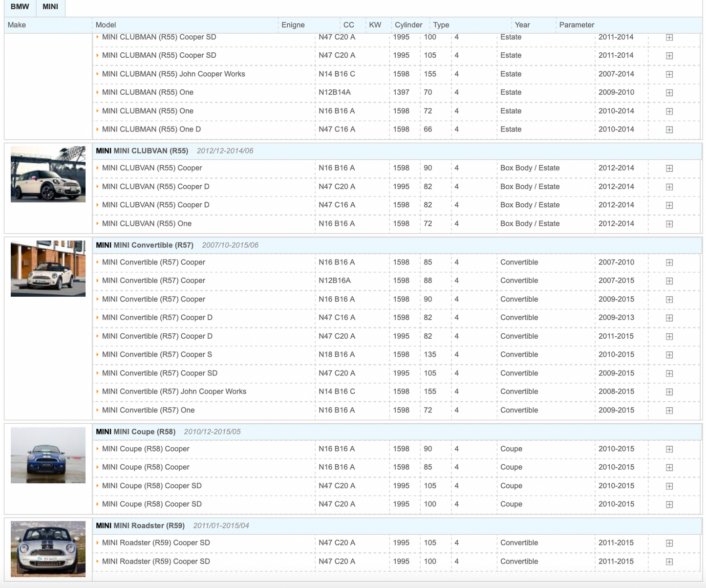The width and height of the screenshot is (706, 588).
Task: Expand parameters for Clubman Cooper SD 105 KW
Action: [669, 56]
